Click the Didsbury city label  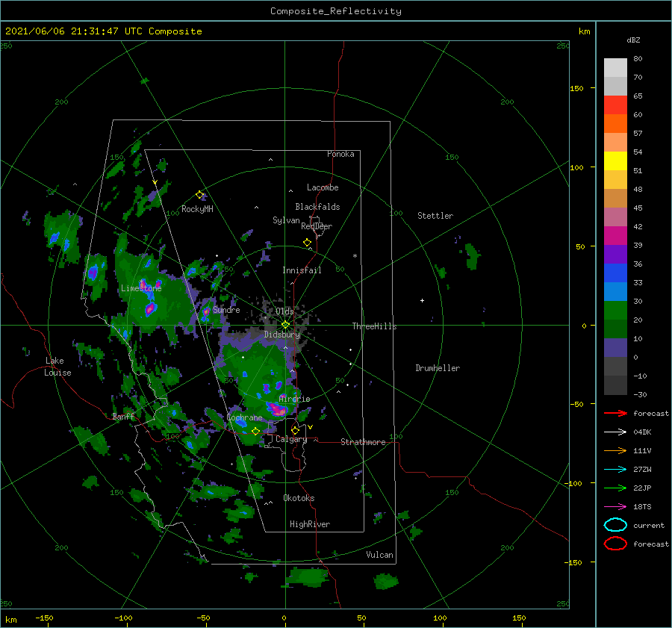tap(282, 334)
